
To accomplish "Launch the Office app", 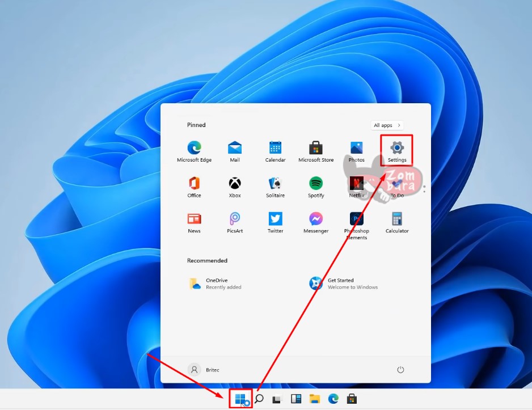I will tap(194, 187).
